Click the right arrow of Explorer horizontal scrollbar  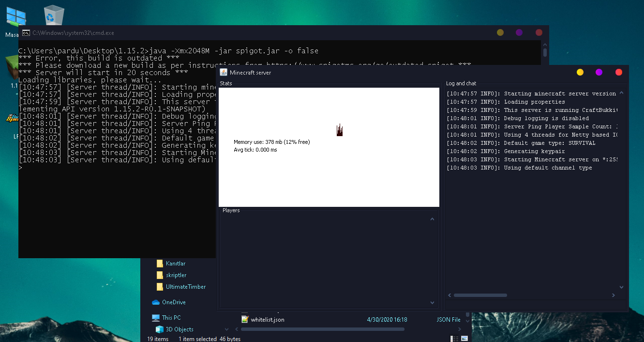(x=460, y=329)
